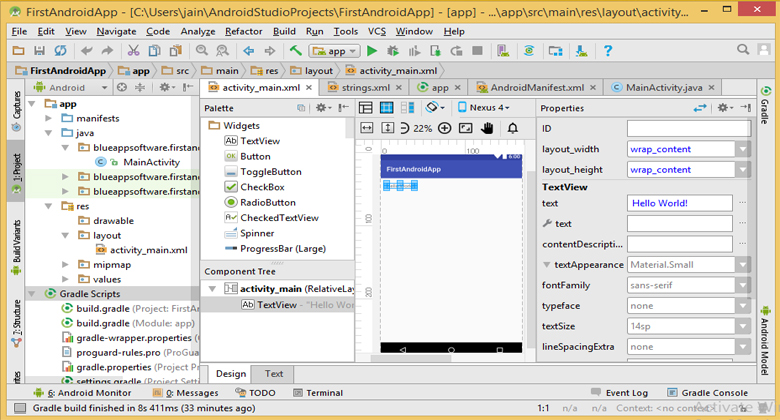Select the ToggleButton widget in Palette
Viewport: 780px width, 420px height.
271,172
